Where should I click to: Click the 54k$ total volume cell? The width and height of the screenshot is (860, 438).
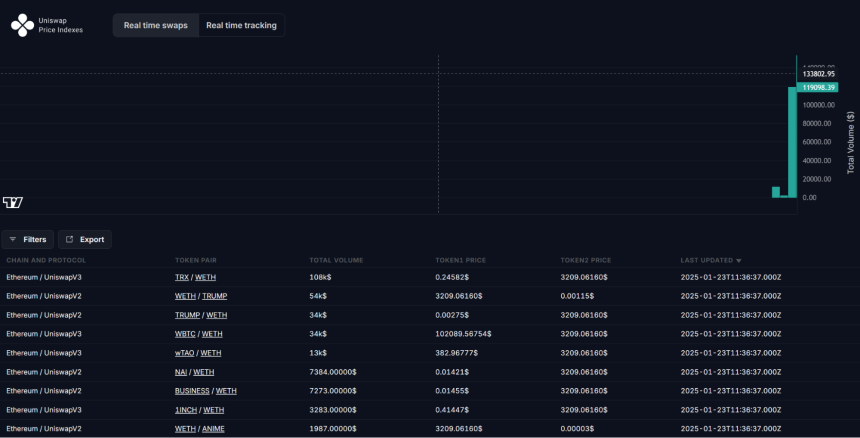coord(318,296)
